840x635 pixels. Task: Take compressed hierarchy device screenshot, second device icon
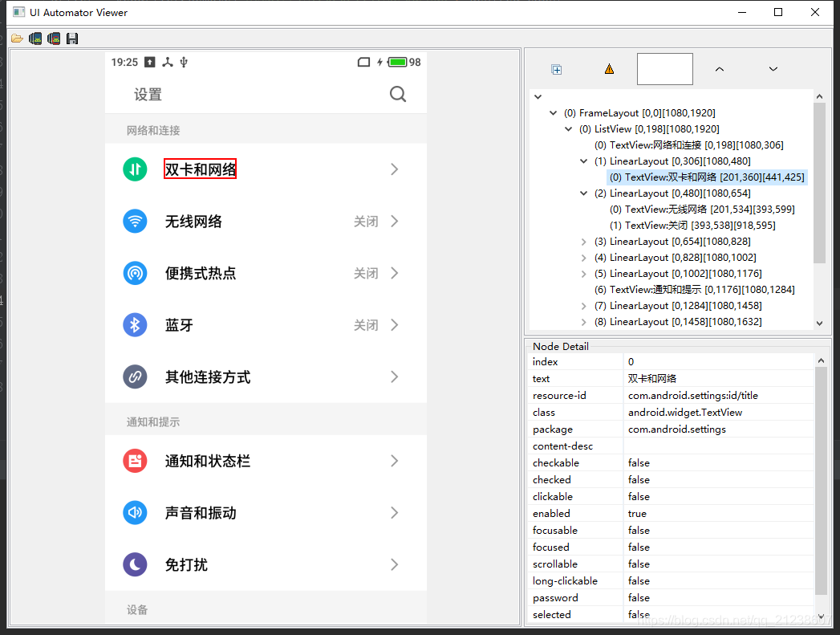pyautogui.click(x=54, y=39)
